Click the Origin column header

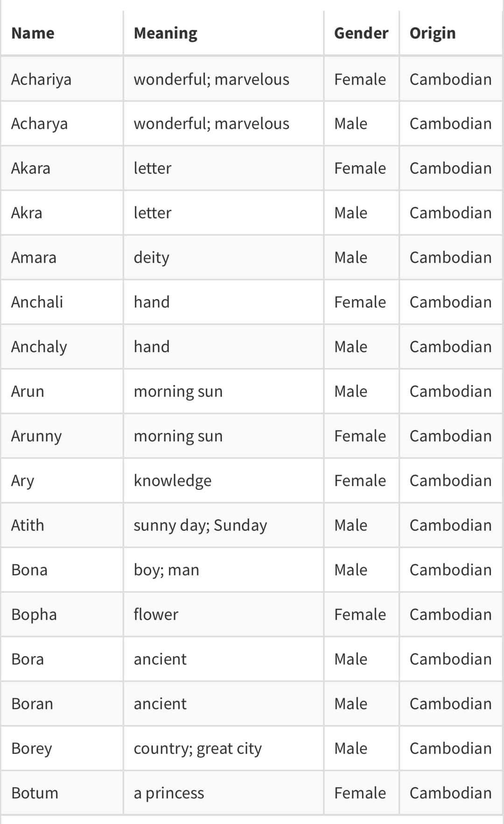pos(433,33)
